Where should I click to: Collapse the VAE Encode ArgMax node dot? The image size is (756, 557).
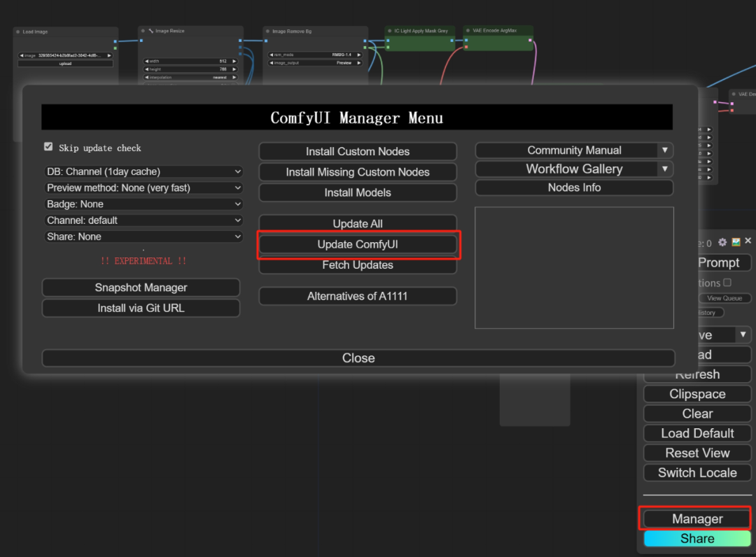[x=468, y=30]
